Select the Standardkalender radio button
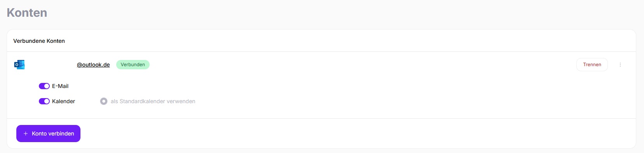Image resolution: width=644 pixels, height=153 pixels. pyautogui.click(x=104, y=101)
